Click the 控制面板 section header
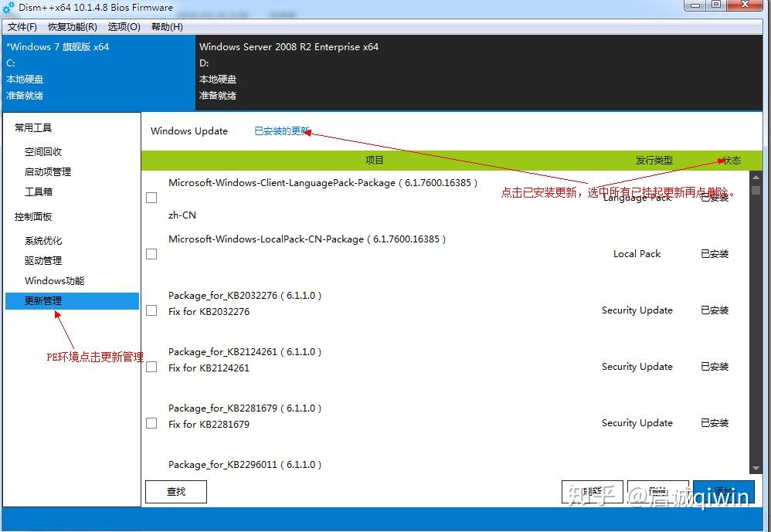This screenshot has height=532, width=771. [x=33, y=217]
